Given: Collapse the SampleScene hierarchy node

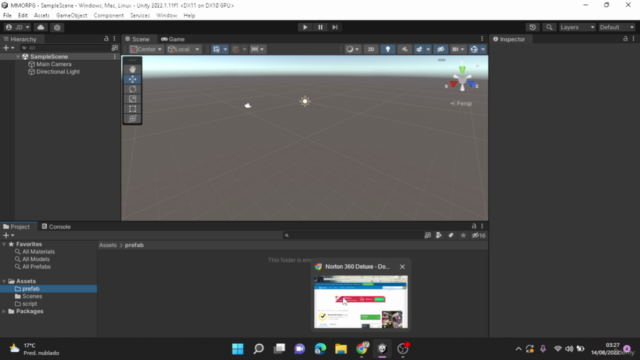Looking at the screenshot, I should [18, 57].
